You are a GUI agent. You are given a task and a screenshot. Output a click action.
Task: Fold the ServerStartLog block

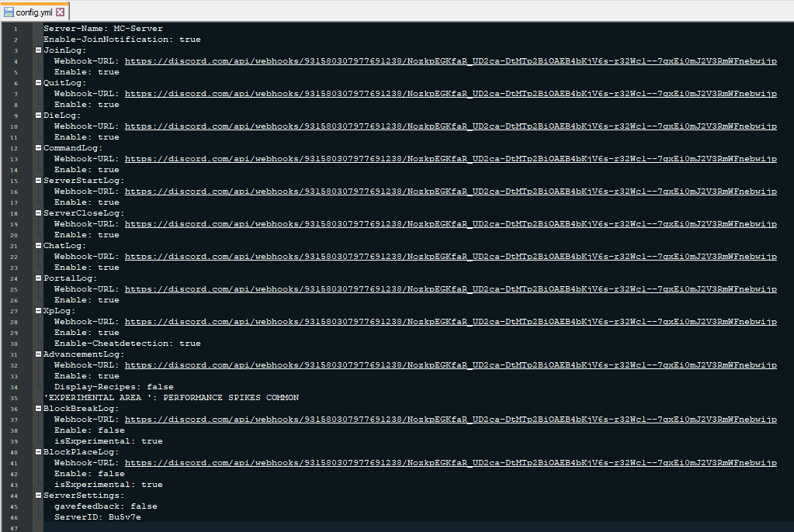coord(38,181)
